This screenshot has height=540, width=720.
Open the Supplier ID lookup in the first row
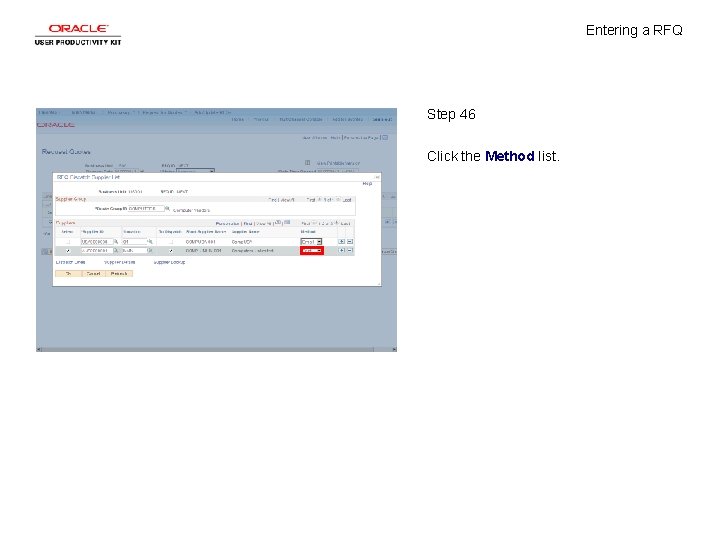coord(116,242)
